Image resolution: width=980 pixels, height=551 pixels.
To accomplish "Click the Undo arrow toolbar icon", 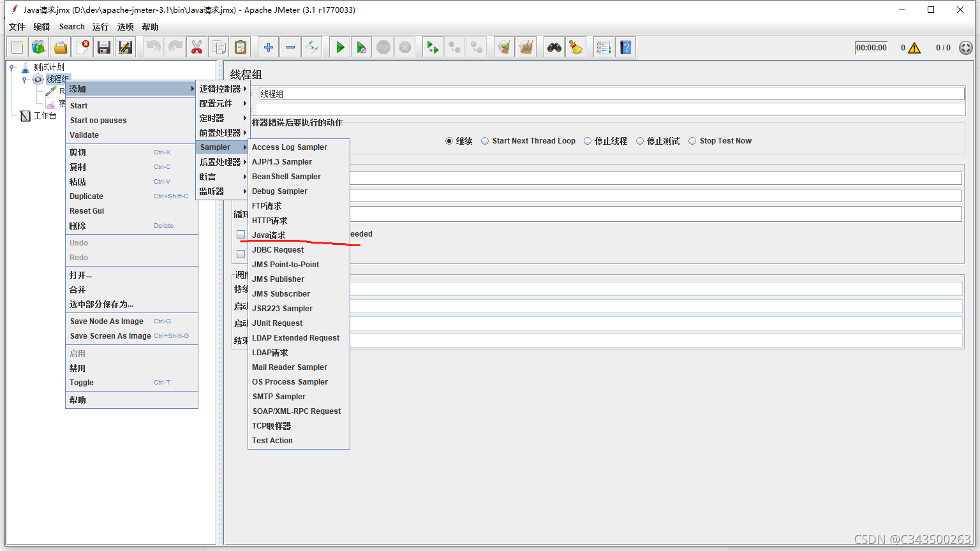I will tap(154, 47).
